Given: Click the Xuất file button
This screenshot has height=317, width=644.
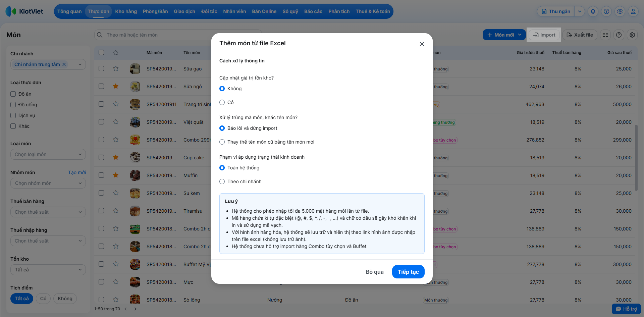Looking at the screenshot, I should coord(580,35).
